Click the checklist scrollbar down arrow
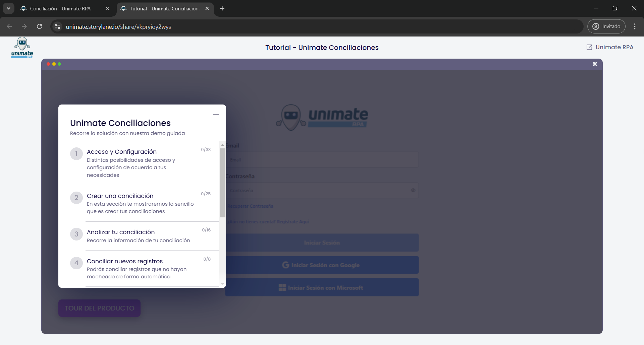 (x=222, y=284)
